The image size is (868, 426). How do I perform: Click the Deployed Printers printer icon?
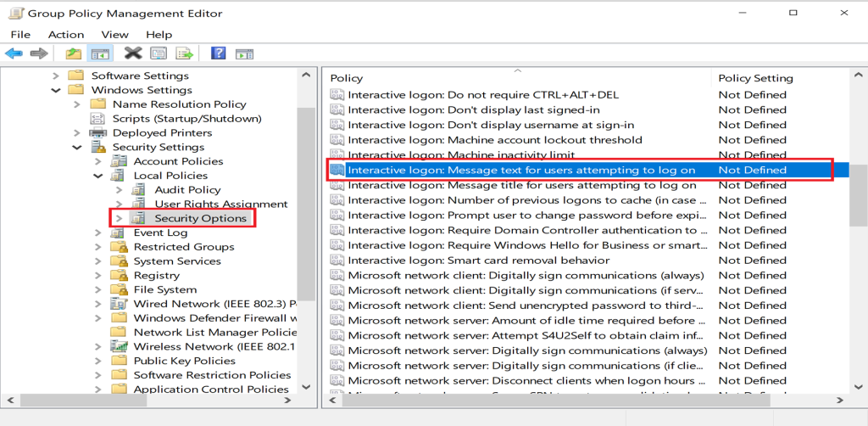(98, 133)
